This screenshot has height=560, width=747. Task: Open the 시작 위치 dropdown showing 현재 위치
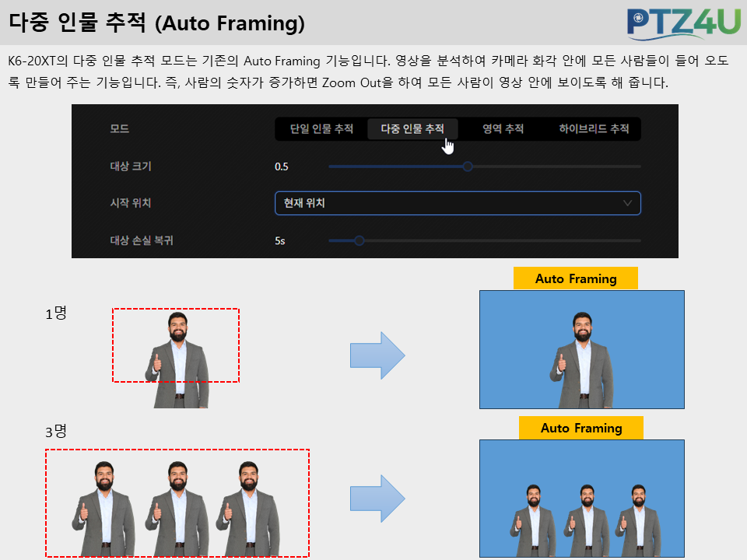458,203
